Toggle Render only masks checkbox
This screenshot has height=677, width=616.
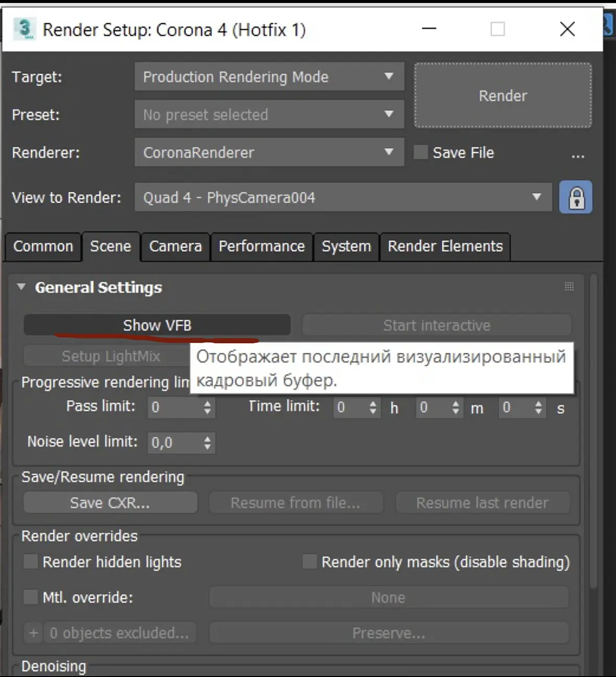(310, 562)
